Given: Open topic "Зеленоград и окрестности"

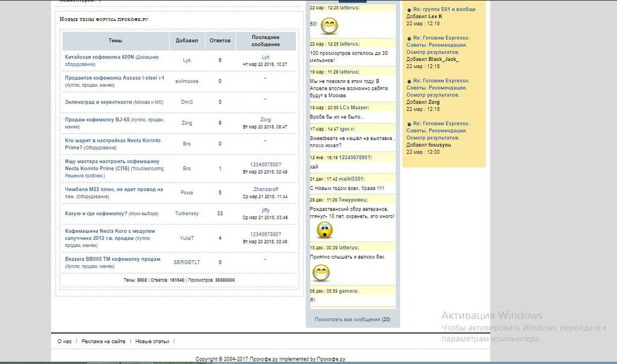Looking at the screenshot, I should (98, 102).
